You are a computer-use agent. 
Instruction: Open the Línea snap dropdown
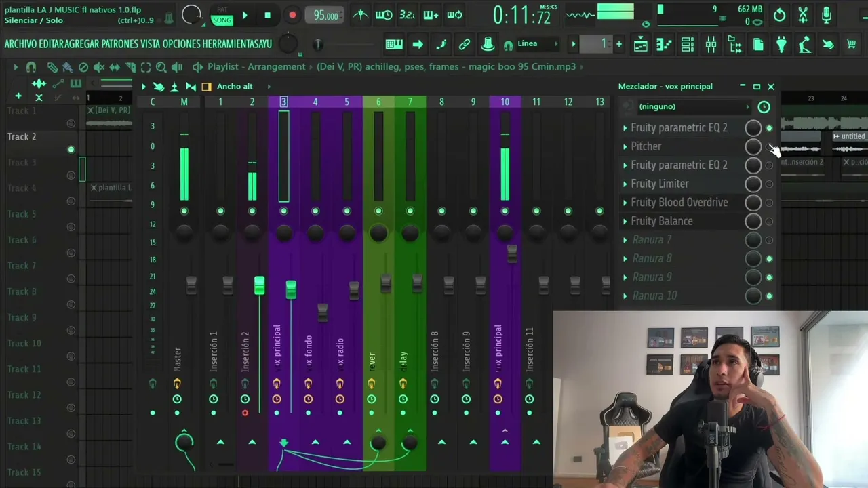click(x=539, y=44)
